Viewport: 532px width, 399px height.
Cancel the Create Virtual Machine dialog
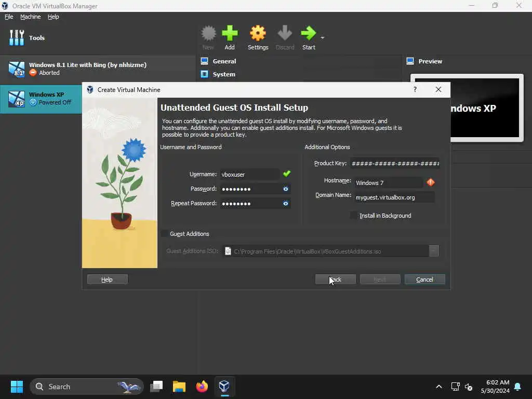click(424, 279)
